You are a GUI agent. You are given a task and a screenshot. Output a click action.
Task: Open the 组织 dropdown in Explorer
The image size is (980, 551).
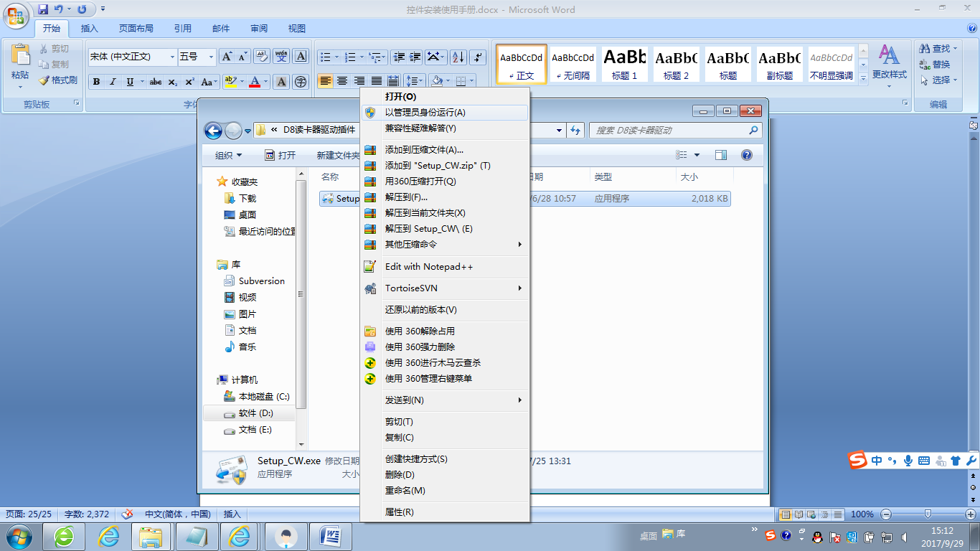click(229, 155)
